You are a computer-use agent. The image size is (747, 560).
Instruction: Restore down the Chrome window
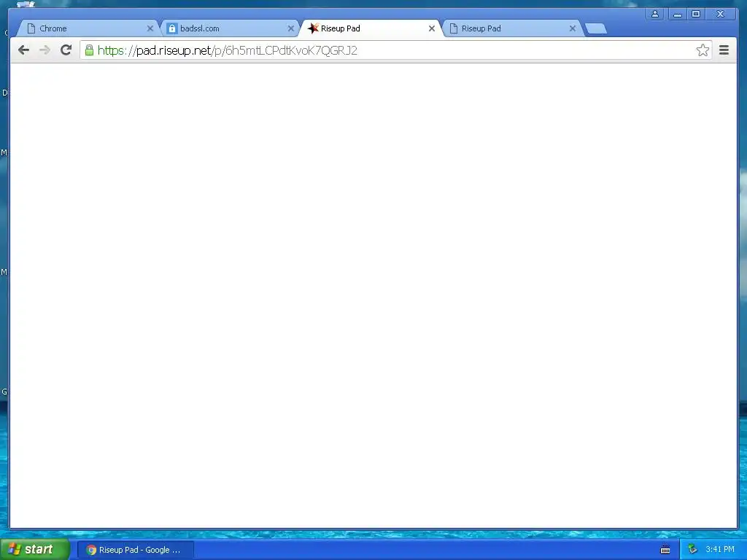(696, 15)
